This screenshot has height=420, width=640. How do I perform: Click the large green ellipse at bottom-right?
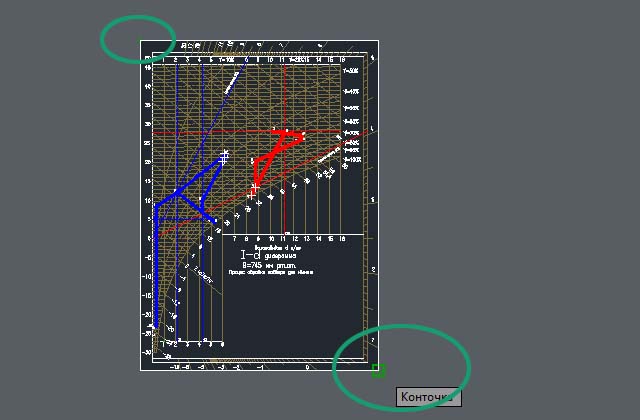pos(400,364)
